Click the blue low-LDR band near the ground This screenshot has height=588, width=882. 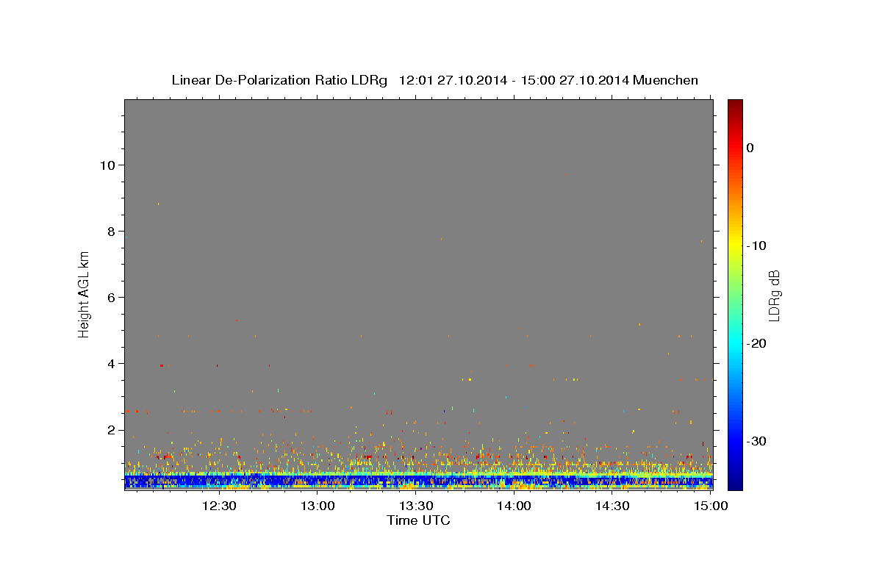pos(418,481)
